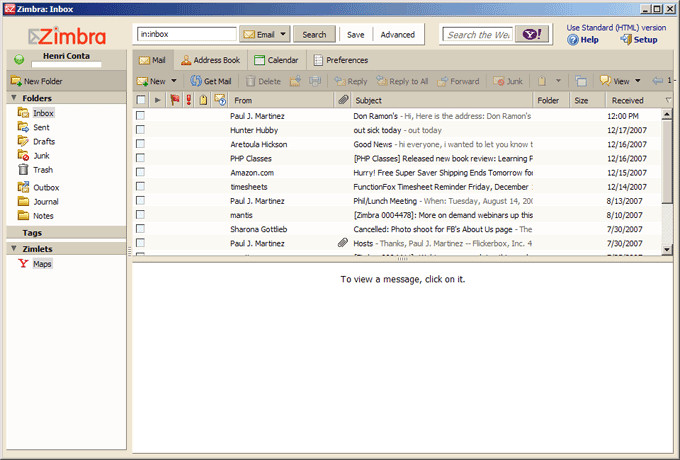Check the timesheets message checkbox
The image size is (680, 460).
140,186
